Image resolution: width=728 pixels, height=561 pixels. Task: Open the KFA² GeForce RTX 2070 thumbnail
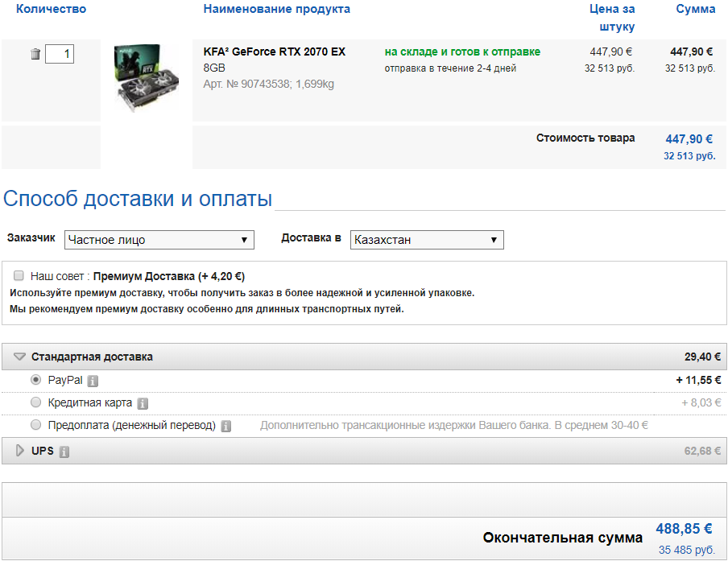[147, 78]
